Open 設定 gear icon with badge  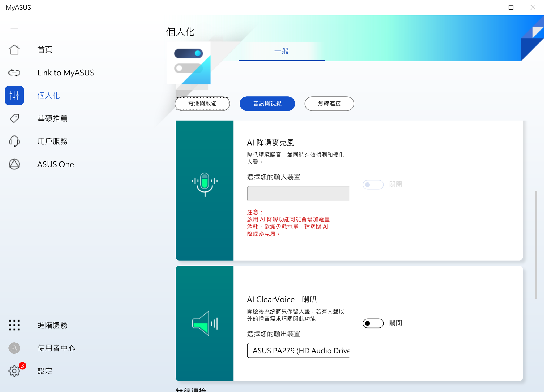click(x=14, y=371)
